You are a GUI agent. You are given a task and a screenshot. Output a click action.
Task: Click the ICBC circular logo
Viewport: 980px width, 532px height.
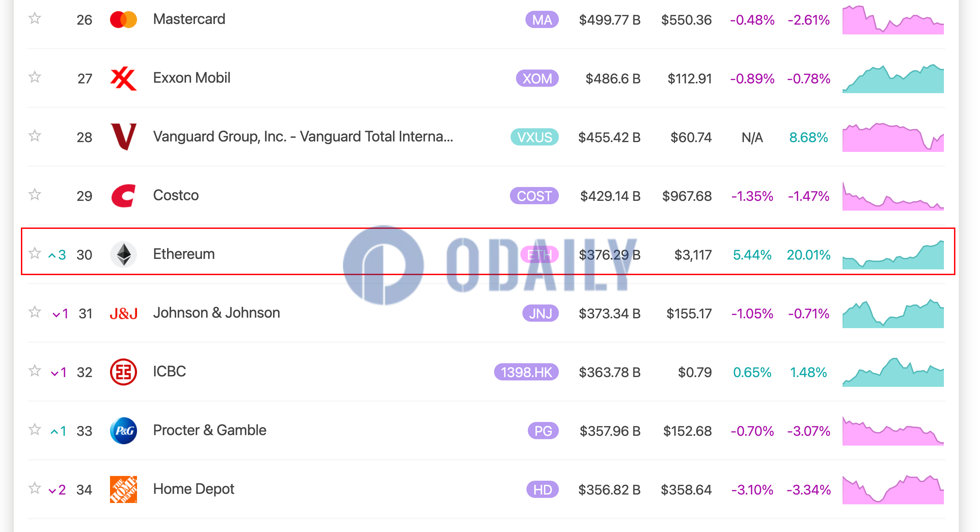[x=123, y=372]
